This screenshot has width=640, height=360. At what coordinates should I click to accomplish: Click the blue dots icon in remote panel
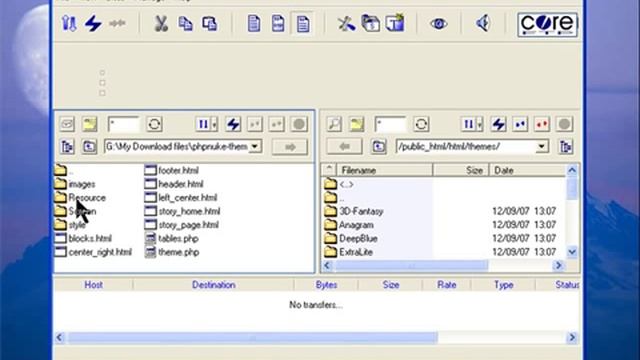(x=520, y=124)
